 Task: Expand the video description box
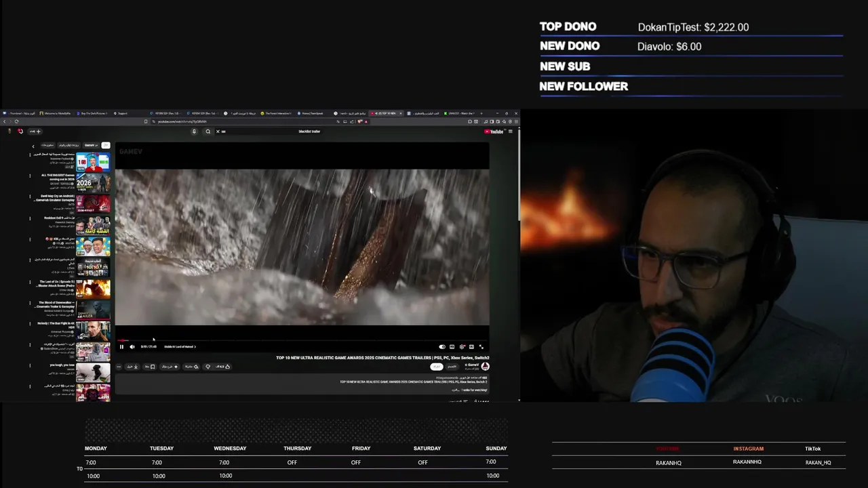pyautogui.click(x=302, y=384)
